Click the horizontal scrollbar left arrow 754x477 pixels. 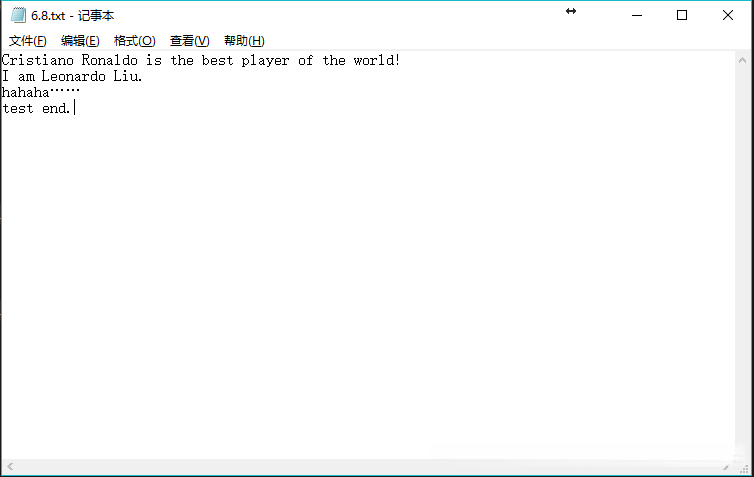[x=10, y=466]
